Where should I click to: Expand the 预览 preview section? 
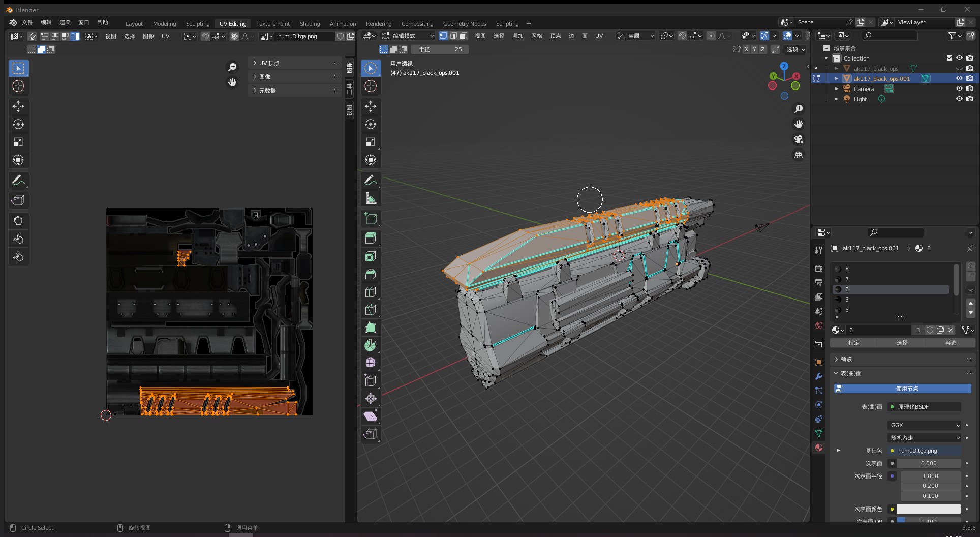pyautogui.click(x=846, y=360)
